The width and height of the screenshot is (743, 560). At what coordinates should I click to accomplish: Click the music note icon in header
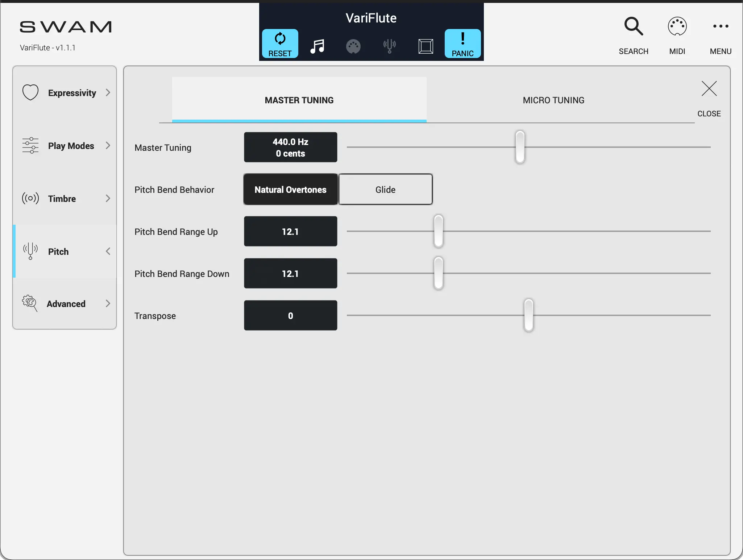tap(317, 46)
